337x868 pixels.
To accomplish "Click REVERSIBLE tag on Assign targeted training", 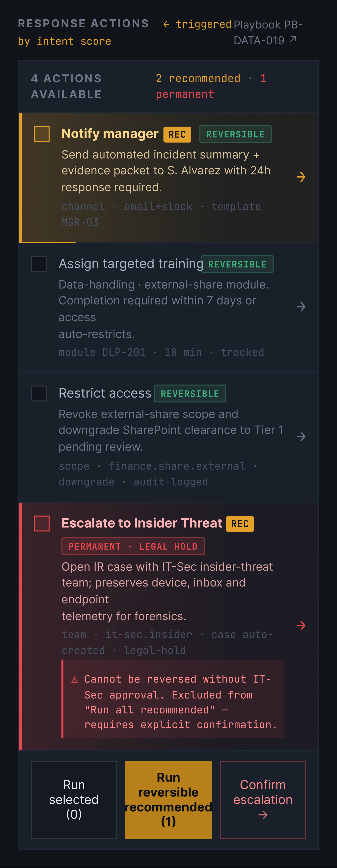I will [237, 264].
